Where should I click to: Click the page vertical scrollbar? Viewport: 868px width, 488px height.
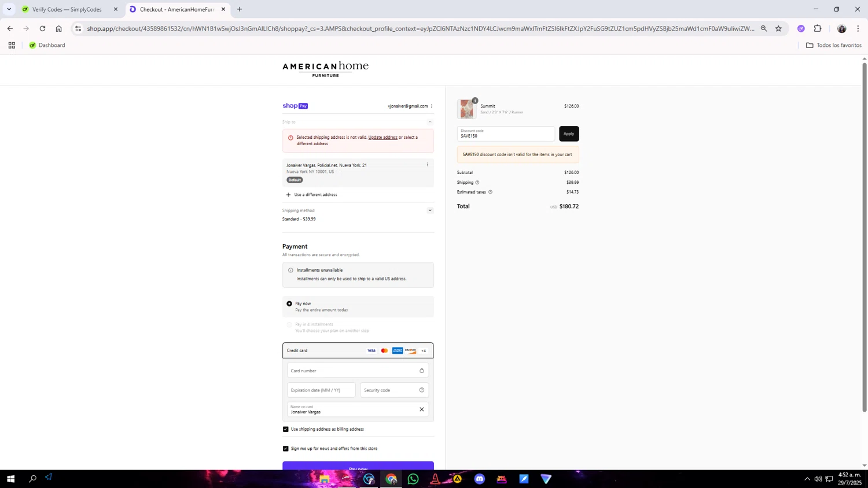tap(865, 237)
